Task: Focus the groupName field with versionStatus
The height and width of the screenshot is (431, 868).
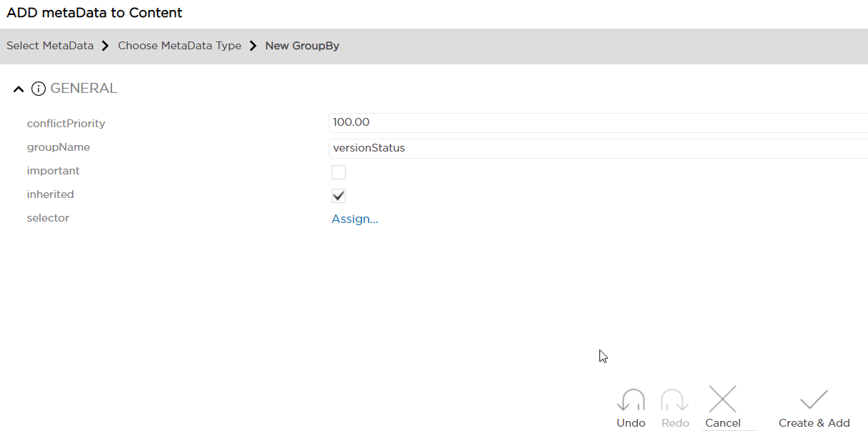Action: pyautogui.click(x=597, y=148)
